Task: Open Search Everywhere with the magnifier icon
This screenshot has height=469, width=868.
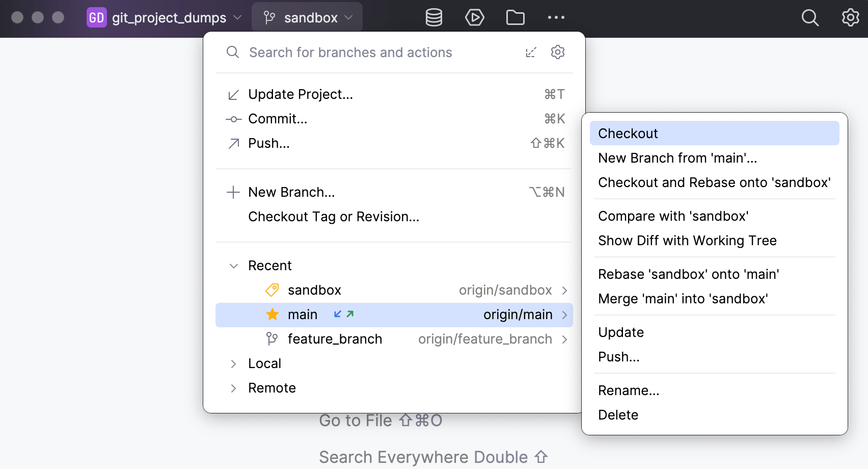Action: (810, 18)
